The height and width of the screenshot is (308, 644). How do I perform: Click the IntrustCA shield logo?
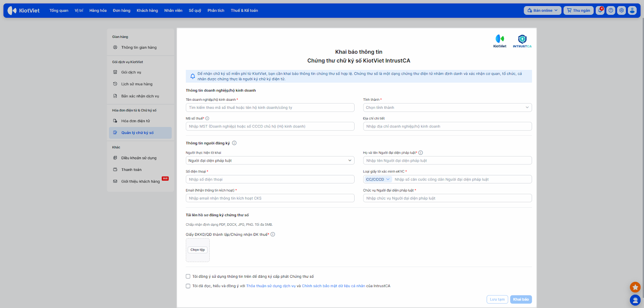pos(522,41)
